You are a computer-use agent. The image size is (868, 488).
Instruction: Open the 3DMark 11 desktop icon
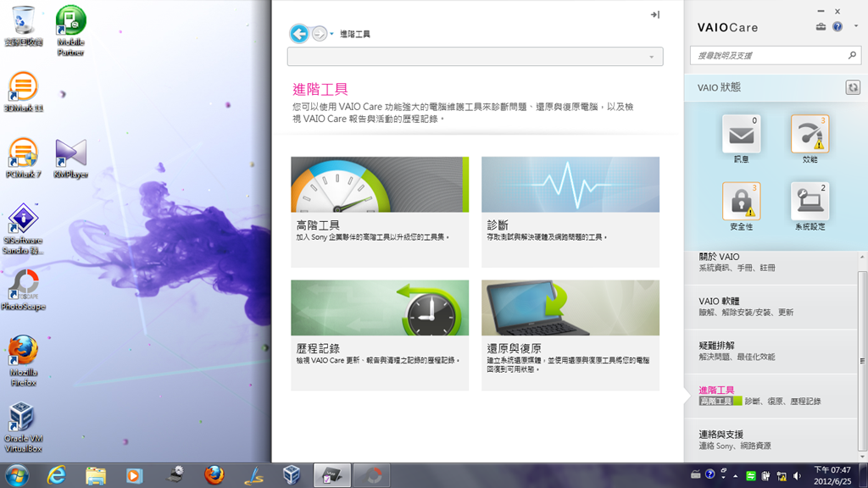click(x=23, y=91)
